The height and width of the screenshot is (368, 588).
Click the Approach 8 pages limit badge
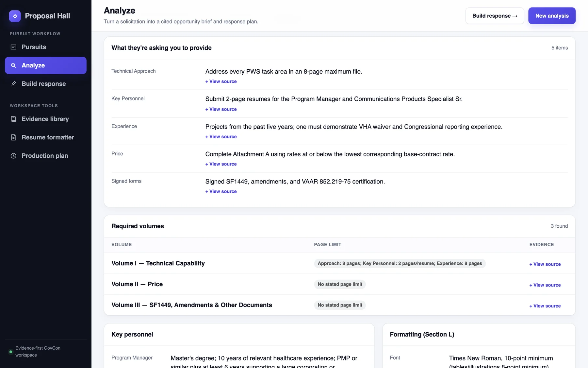coord(400,263)
